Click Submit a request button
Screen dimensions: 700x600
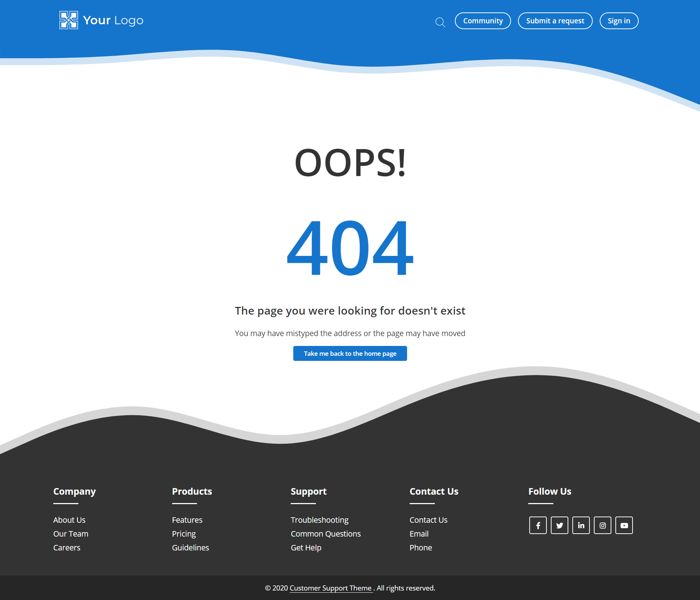click(x=555, y=21)
